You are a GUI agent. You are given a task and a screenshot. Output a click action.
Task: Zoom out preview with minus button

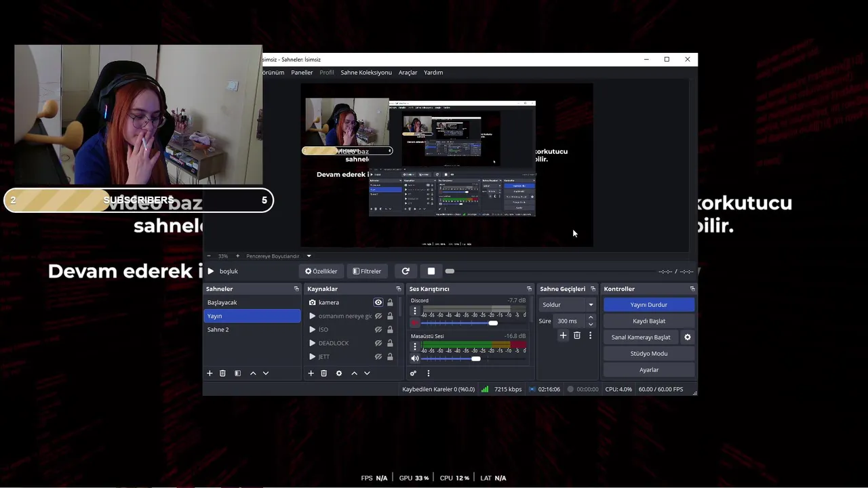[x=209, y=256]
